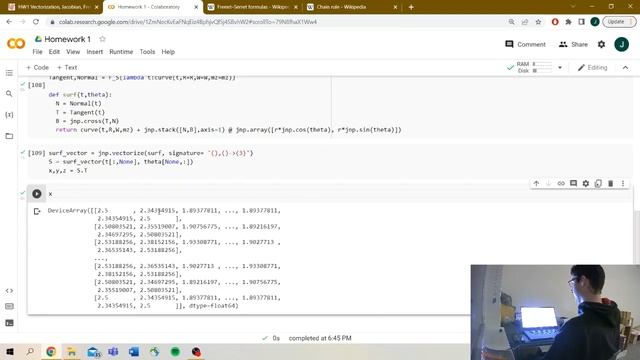
Task: Add a comment to the cell icon
Action: point(573,184)
